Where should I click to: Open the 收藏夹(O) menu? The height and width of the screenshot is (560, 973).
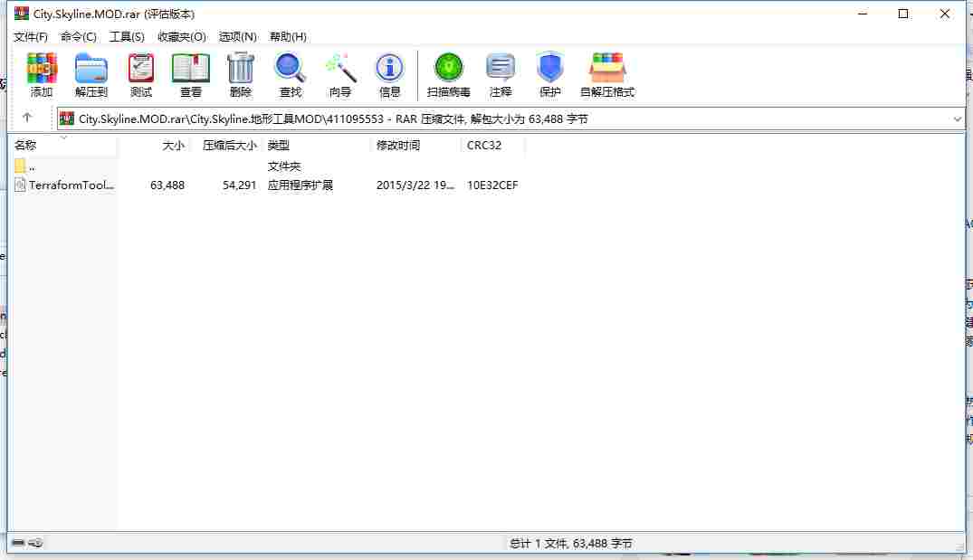pyautogui.click(x=181, y=36)
